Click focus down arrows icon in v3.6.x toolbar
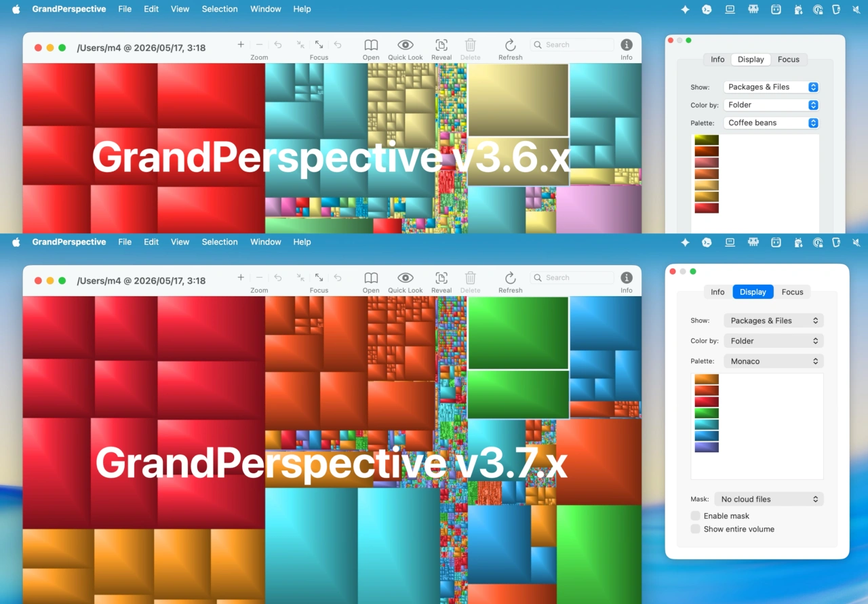 [300, 45]
